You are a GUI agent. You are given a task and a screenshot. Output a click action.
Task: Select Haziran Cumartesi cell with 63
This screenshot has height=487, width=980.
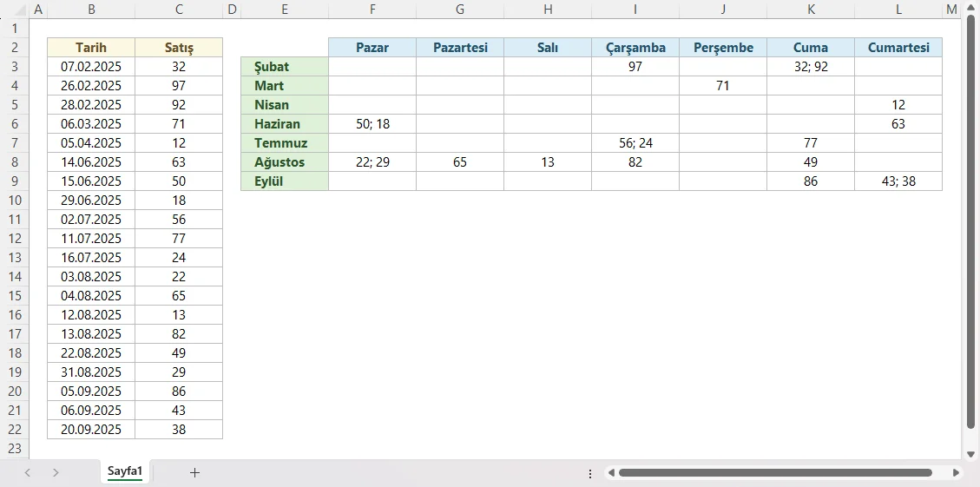pos(898,124)
